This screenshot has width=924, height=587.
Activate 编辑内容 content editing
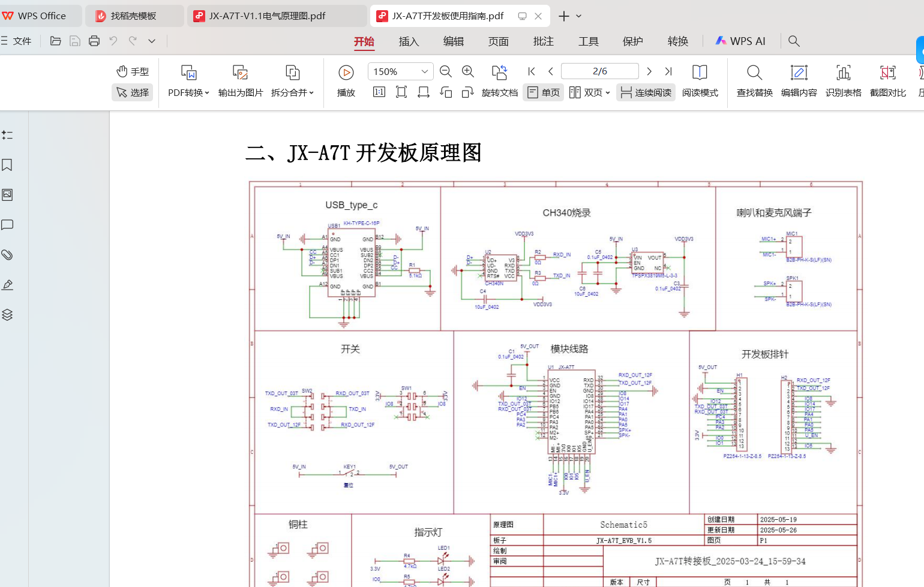click(799, 81)
